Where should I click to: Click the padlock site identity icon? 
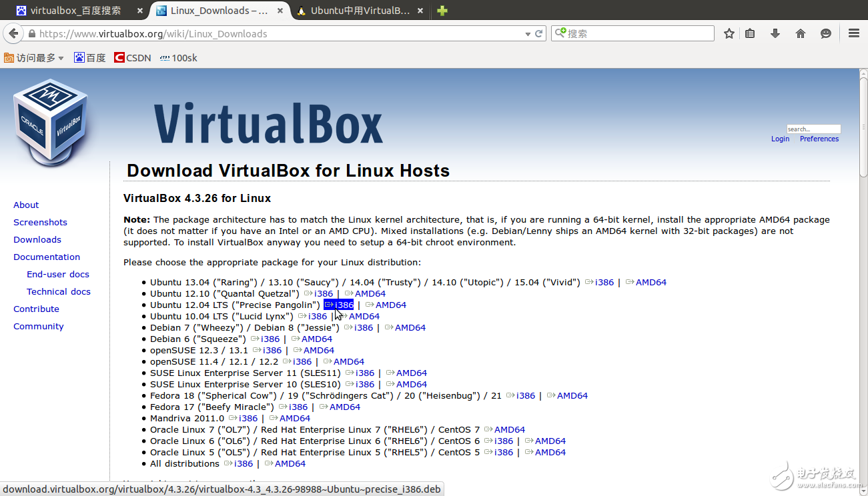pyautogui.click(x=31, y=34)
